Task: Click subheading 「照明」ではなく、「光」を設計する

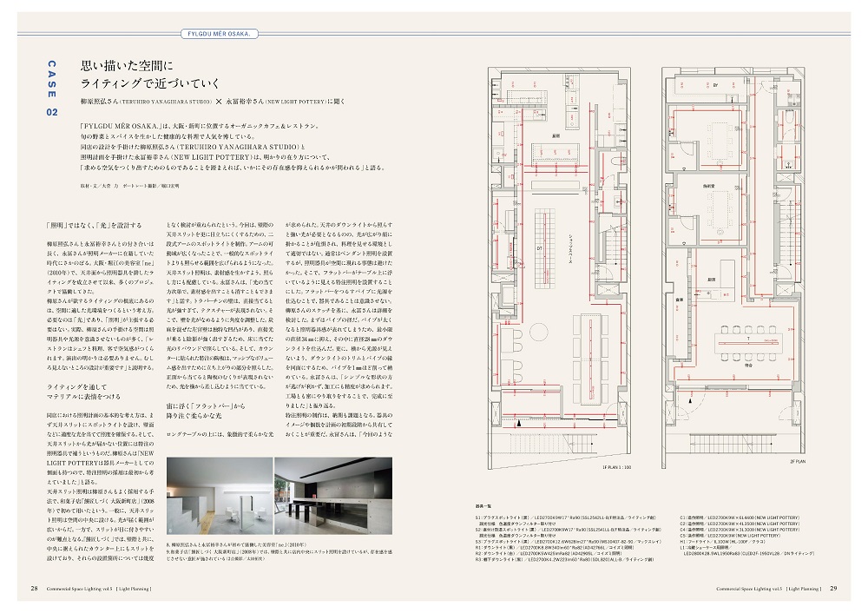Action: coord(94,226)
